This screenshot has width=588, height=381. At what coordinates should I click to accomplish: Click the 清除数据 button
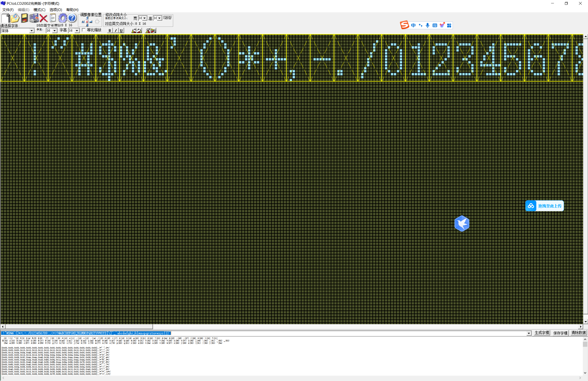[x=578, y=333]
